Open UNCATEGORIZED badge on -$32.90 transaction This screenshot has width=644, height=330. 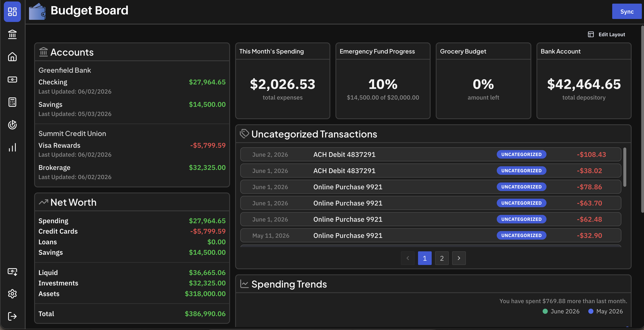pos(521,236)
